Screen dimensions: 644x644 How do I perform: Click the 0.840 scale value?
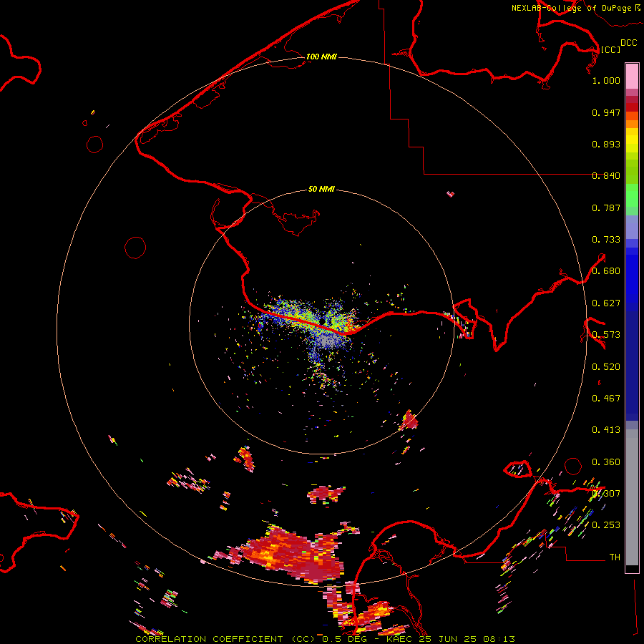point(606,176)
